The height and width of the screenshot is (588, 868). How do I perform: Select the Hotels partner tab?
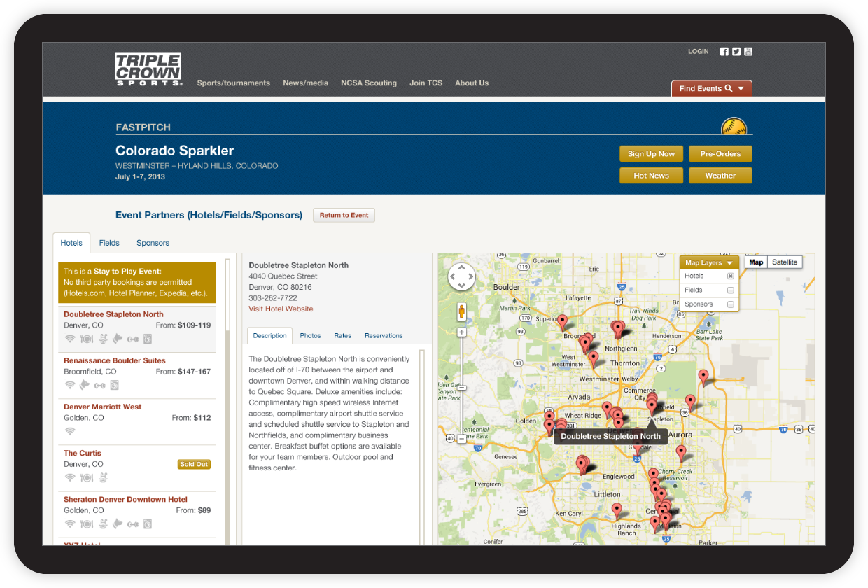71,243
